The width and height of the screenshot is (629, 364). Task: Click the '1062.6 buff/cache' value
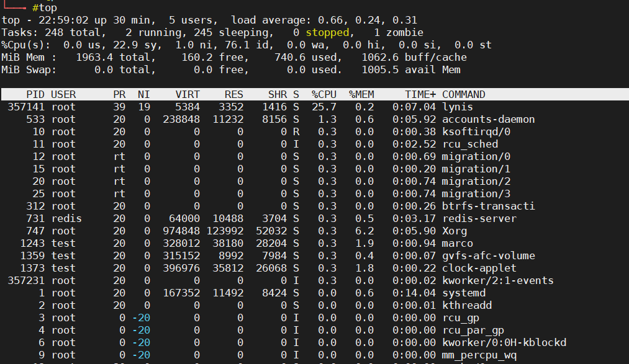(414, 57)
